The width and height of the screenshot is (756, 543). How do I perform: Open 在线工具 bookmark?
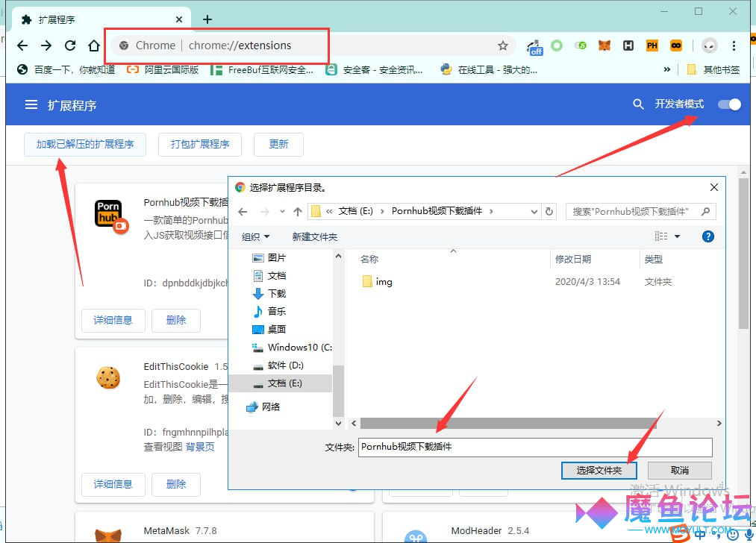click(x=490, y=70)
